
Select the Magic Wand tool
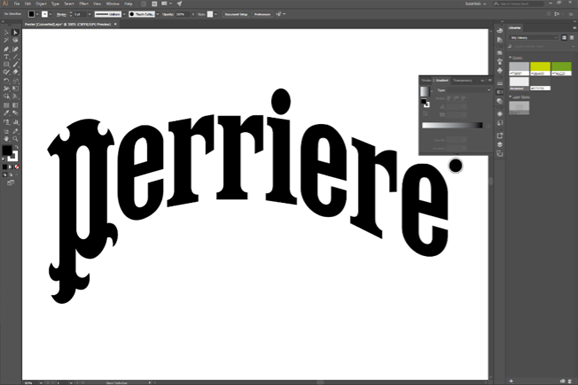click(6, 40)
